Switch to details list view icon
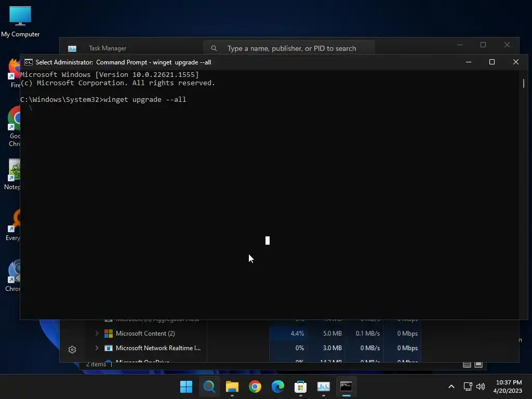The image size is (532, 399). (x=467, y=365)
